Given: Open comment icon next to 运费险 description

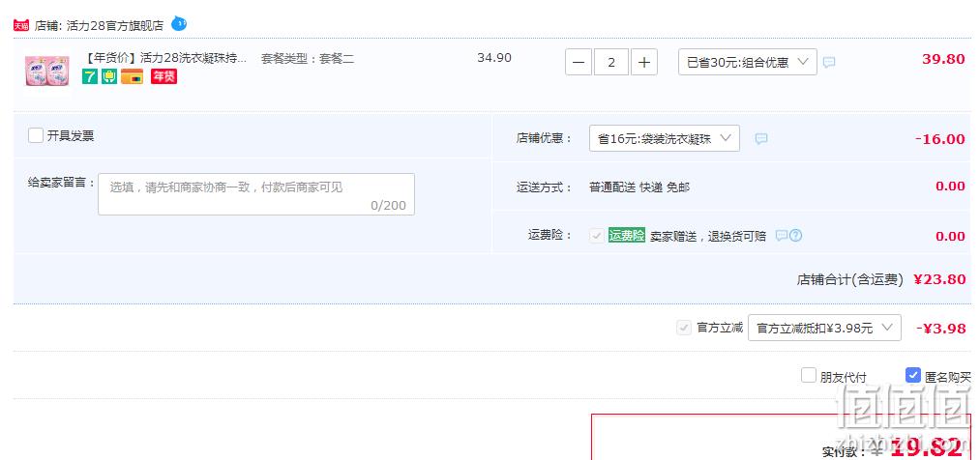Looking at the screenshot, I should (782, 235).
